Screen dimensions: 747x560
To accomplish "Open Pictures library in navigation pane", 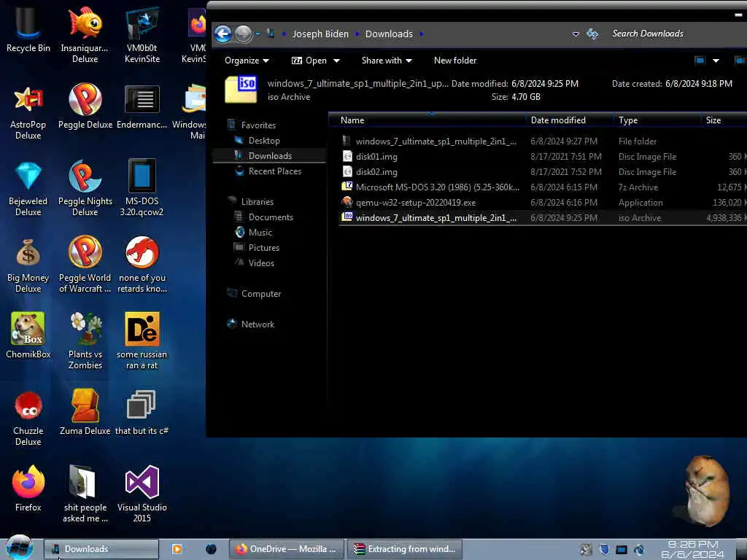I will coord(264,248).
